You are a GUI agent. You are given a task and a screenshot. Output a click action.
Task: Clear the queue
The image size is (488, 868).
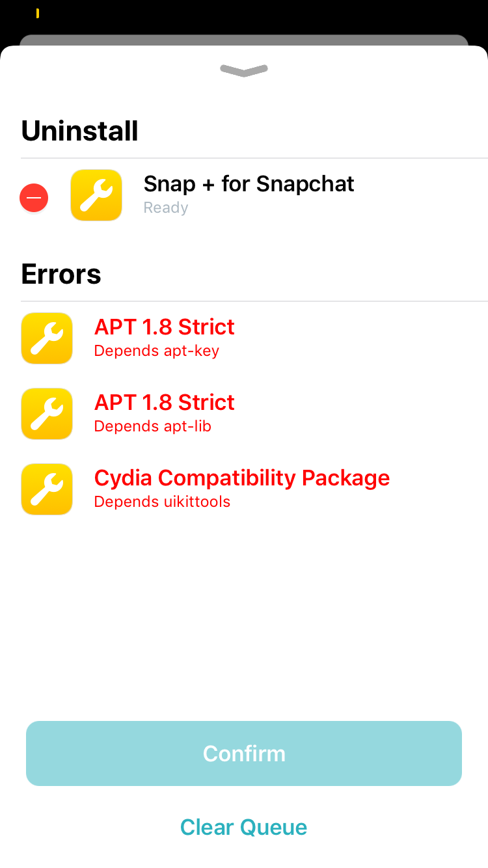tap(244, 828)
